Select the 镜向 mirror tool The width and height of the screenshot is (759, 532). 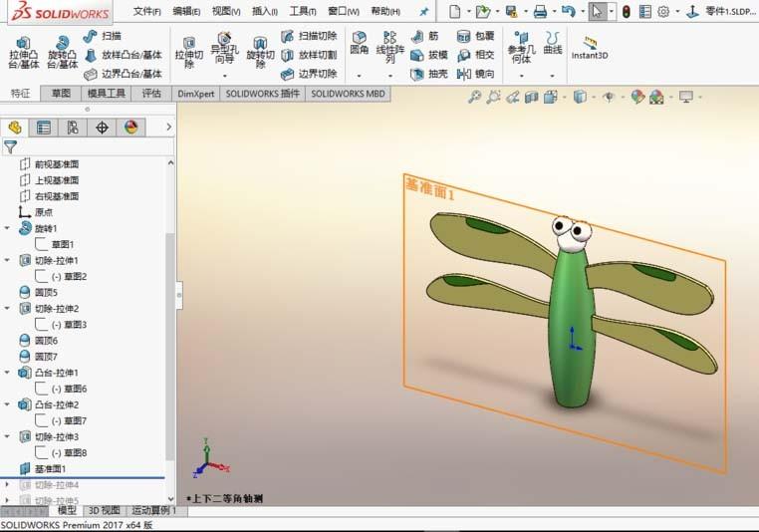tap(475, 74)
